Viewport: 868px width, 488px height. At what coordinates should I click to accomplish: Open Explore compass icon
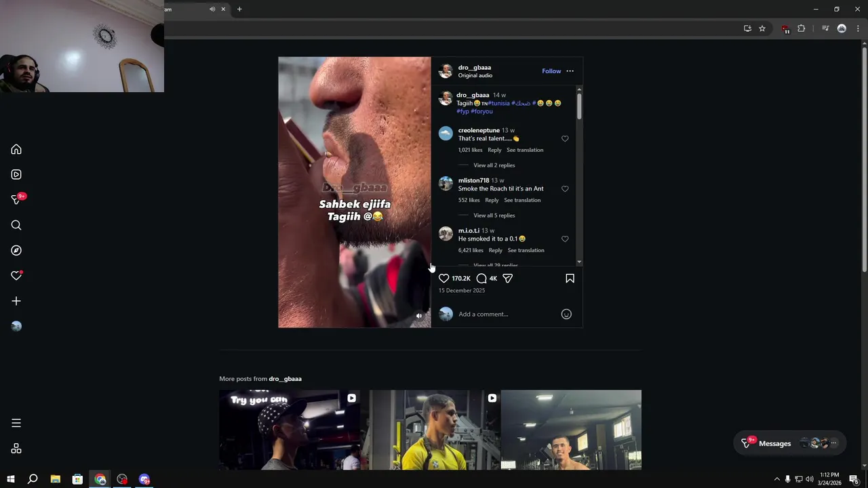[x=16, y=250]
